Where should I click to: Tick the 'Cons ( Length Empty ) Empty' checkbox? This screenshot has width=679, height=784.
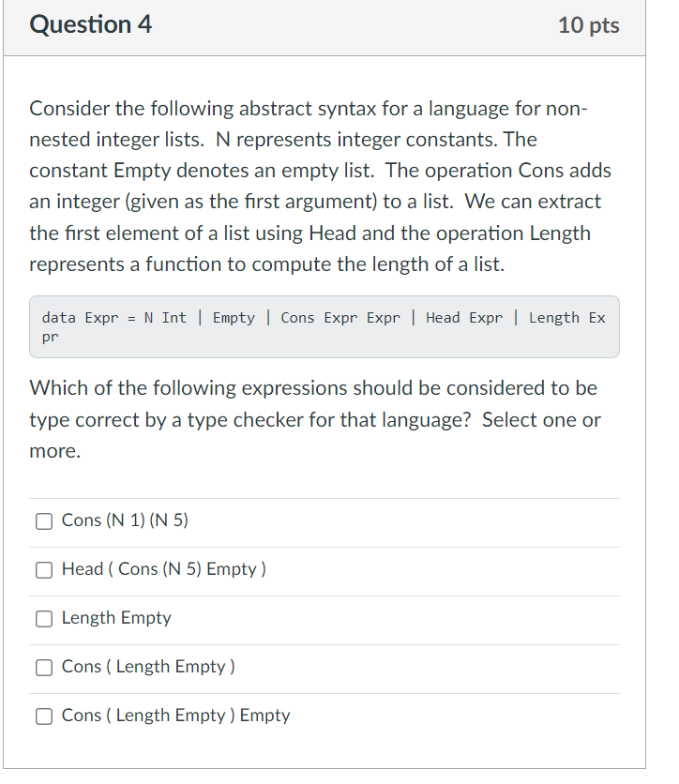pyautogui.click(x=43, y=716)
